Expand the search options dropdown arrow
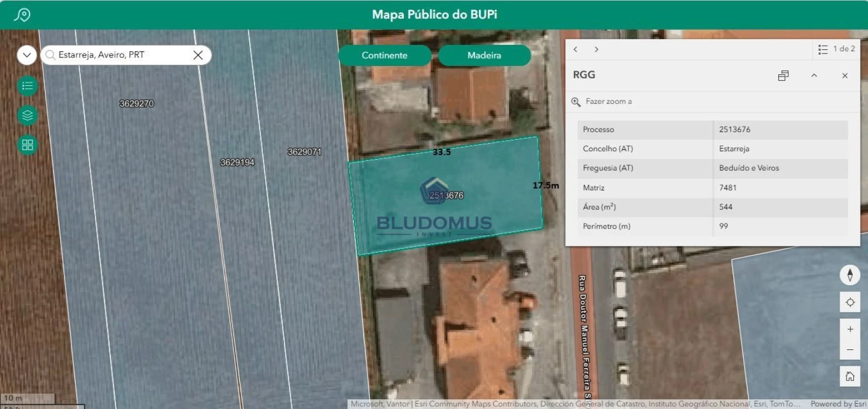 [x=27, y=55]
